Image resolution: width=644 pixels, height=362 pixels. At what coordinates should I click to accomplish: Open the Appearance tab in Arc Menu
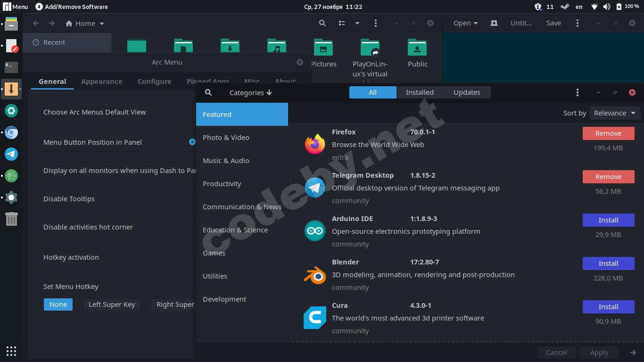(x=101, y=82)
